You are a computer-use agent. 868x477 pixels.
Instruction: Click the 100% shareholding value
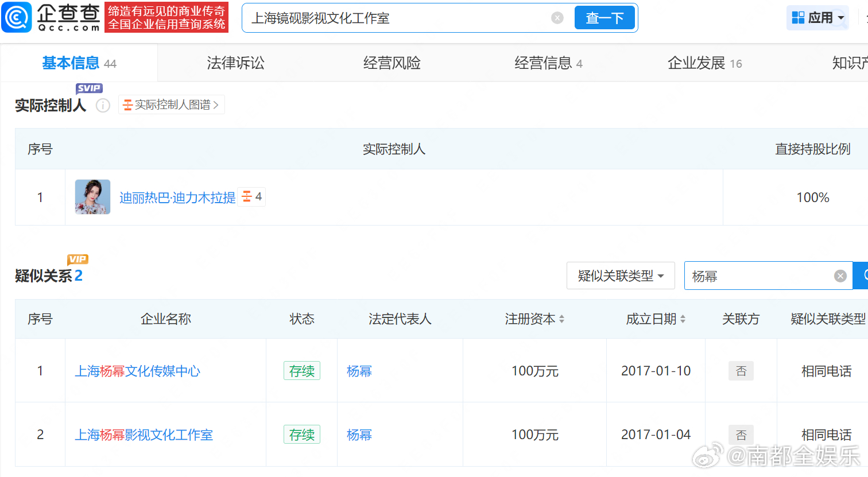(813, 197)
